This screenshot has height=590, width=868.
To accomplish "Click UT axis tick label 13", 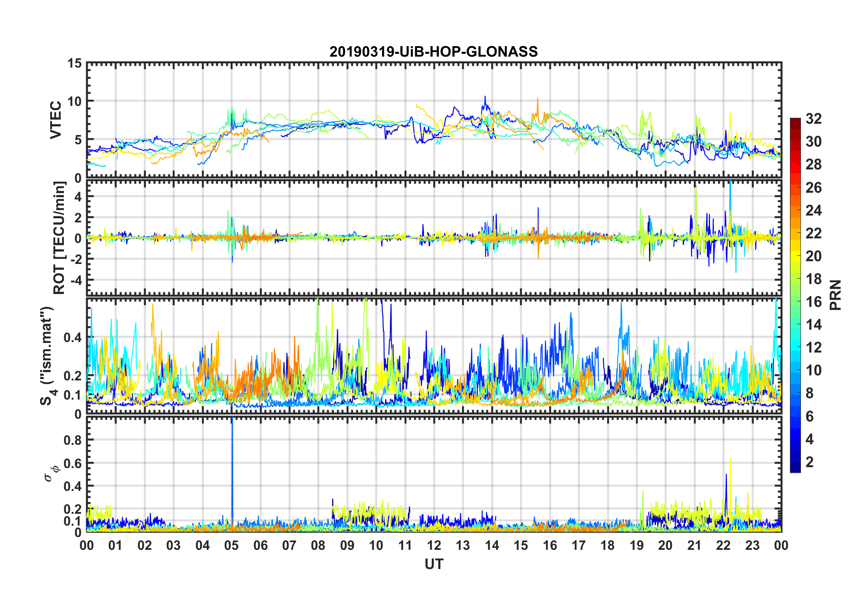I will (x=463, y=545).
